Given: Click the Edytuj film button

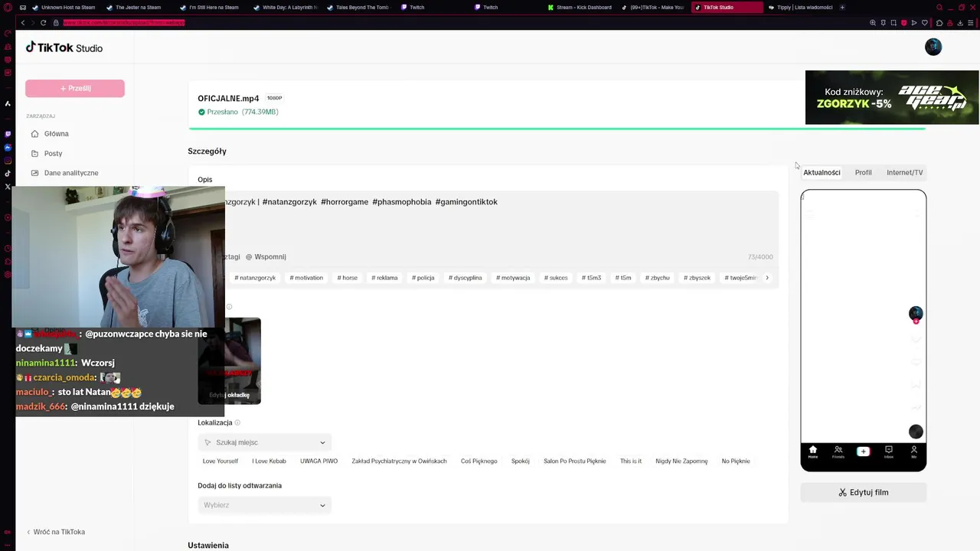Looking at the screenshot, I should (863, 492).
